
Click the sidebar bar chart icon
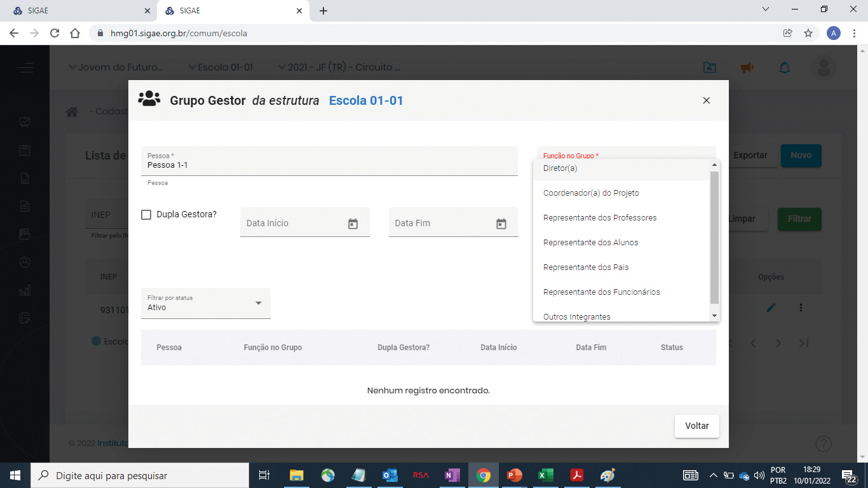pos(25,290)
